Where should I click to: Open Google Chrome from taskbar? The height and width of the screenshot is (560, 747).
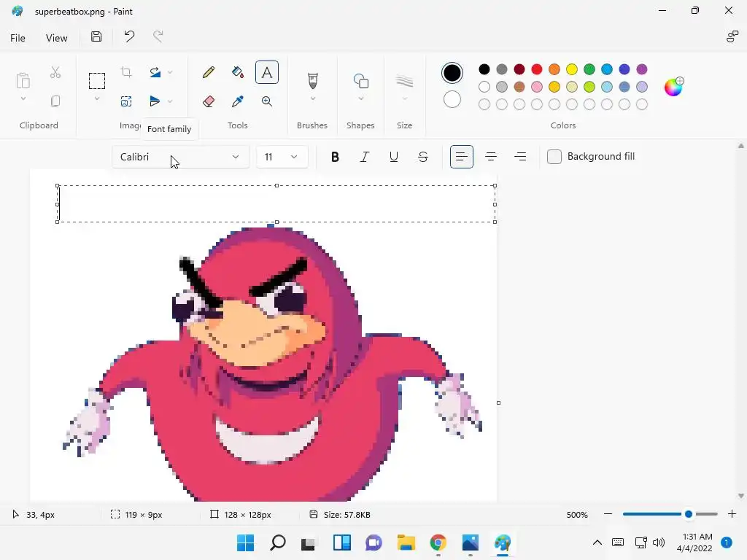pos(438,542)
